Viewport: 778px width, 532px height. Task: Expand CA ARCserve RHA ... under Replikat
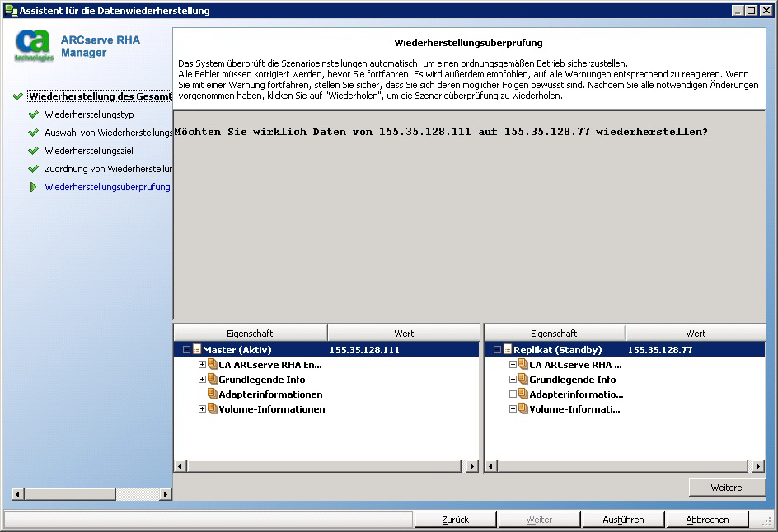[x=513, y=365]
